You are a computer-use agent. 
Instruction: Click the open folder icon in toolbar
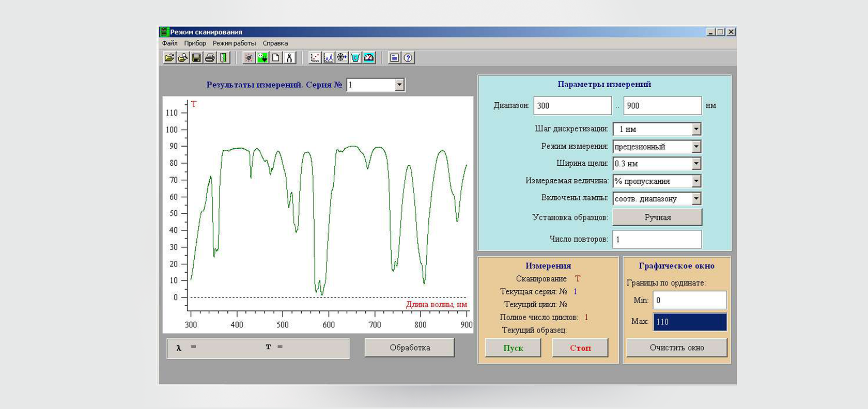coord(169,58)
